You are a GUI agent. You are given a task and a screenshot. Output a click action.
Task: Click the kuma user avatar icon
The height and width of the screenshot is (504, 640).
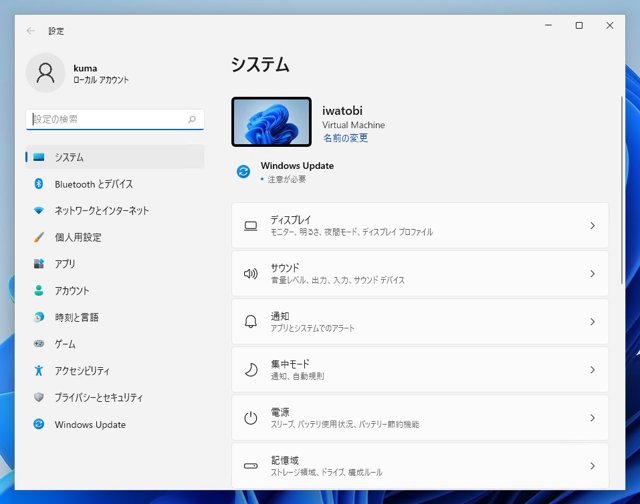[x=45, y=73]
